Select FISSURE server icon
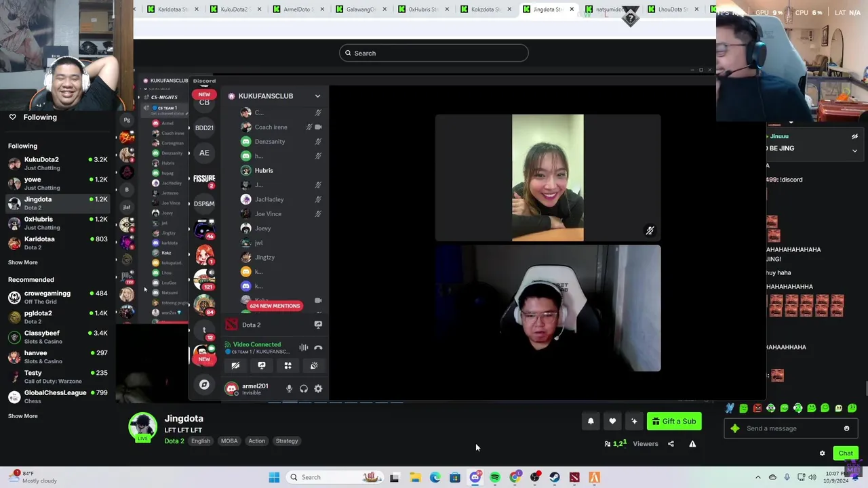 coord(204,179)
